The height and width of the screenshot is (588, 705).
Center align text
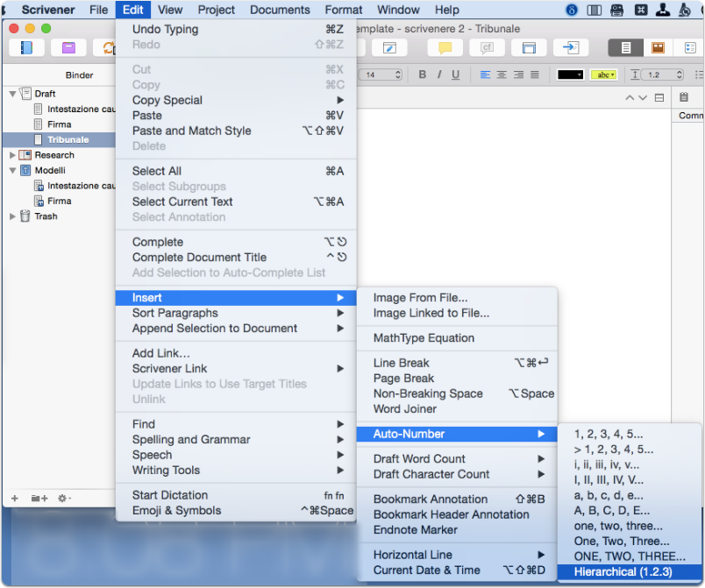click(x=502, y=74)
